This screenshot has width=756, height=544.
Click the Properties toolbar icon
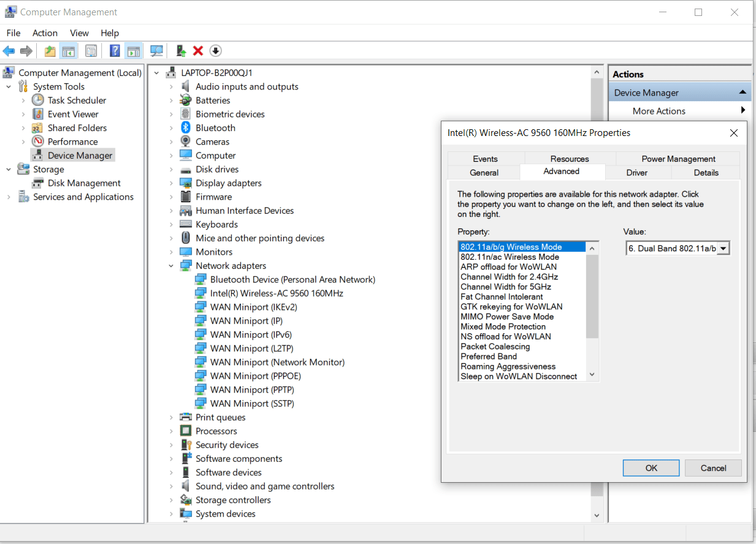[91, 51]
